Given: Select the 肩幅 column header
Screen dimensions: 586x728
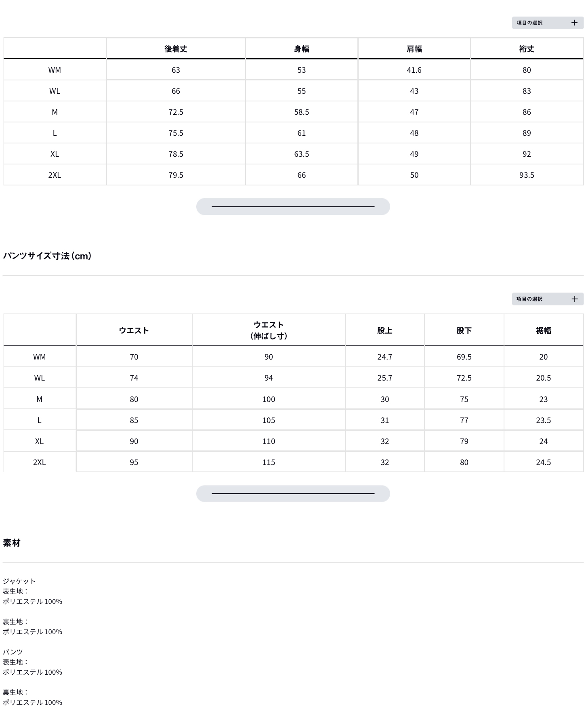Looking at the screenshot, I should coord(414,49).
